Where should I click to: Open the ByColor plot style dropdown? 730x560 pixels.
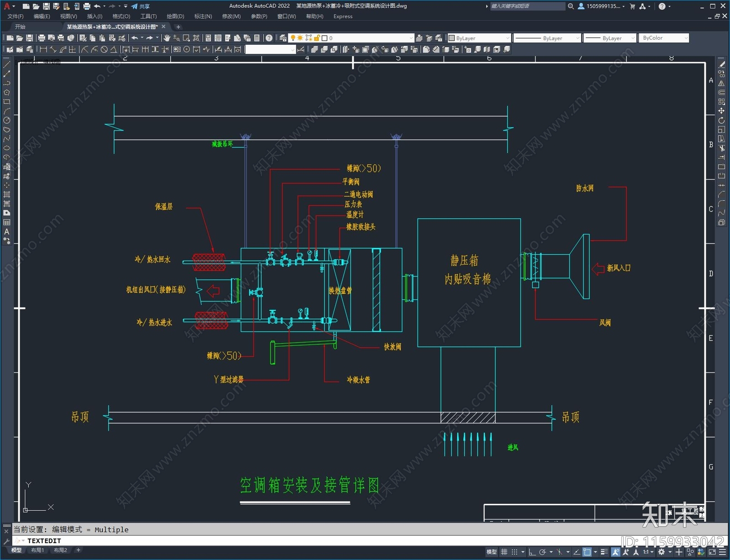(x=663, y=38)
